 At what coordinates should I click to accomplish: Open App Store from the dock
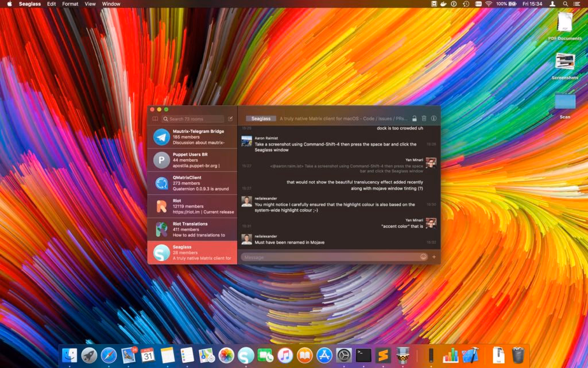[x=324, y=355]
